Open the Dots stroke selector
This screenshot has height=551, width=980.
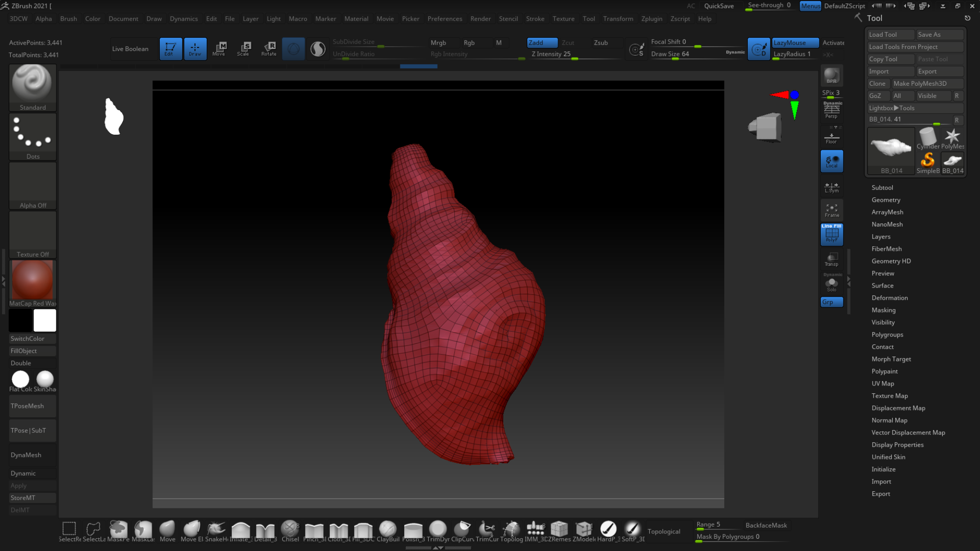click(x=33, y=137)
